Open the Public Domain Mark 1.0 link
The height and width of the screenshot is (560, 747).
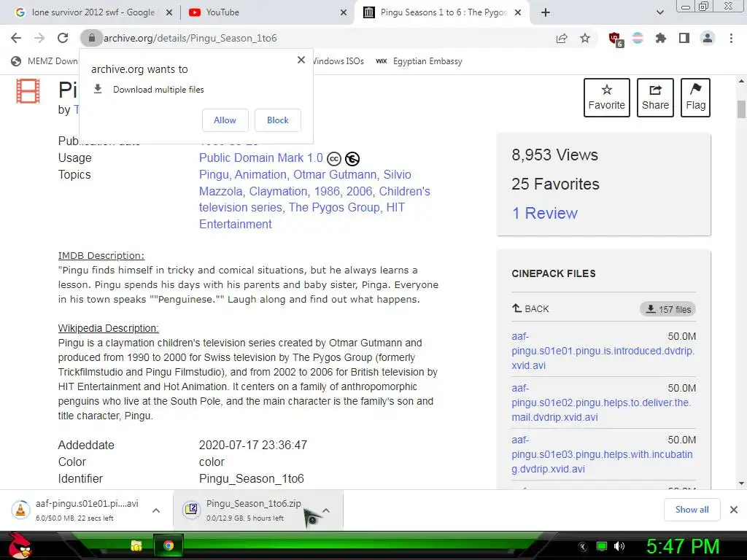pos(260,157)
